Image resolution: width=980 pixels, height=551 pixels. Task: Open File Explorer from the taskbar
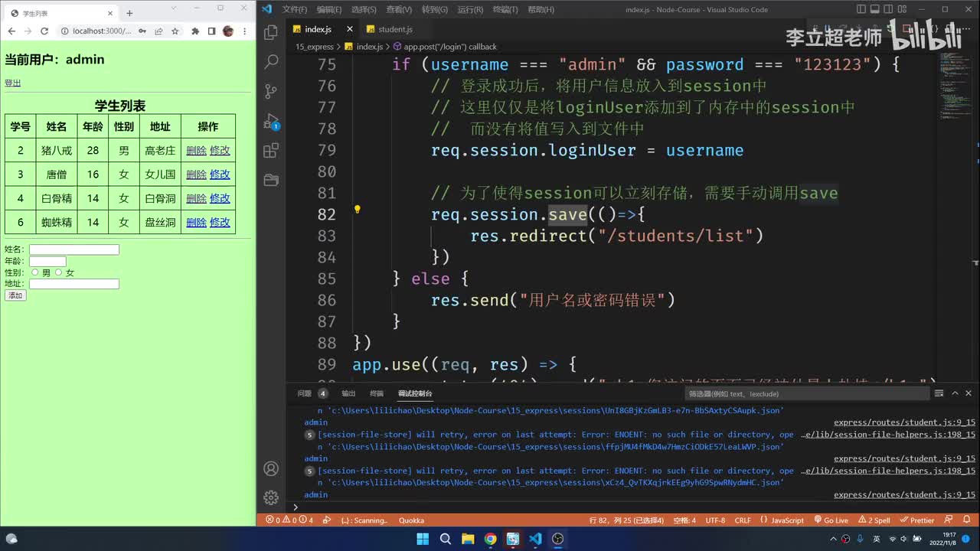(468, 539)
